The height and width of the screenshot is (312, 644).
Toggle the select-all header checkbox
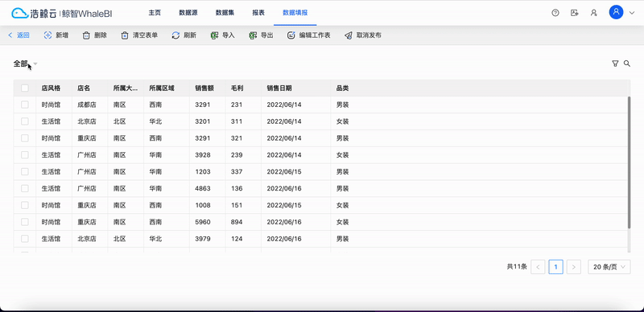[x=25, y=88]
